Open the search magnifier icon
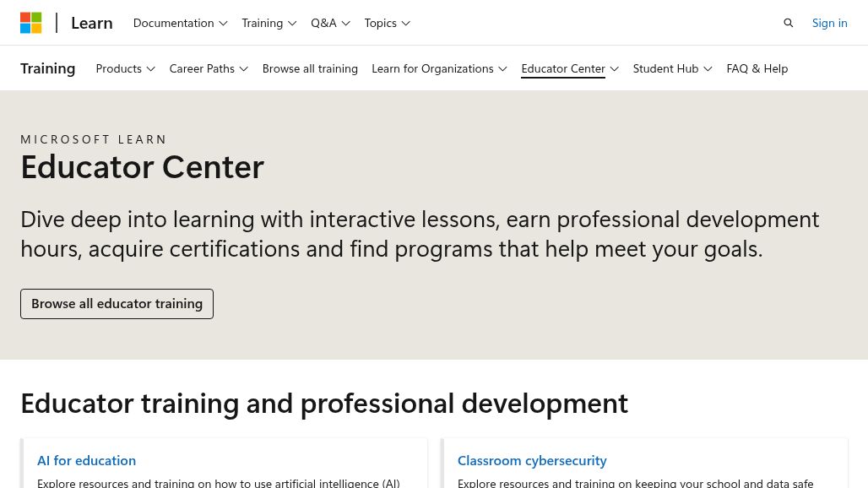This screenshot has width=868, height=488. (789, 23)
